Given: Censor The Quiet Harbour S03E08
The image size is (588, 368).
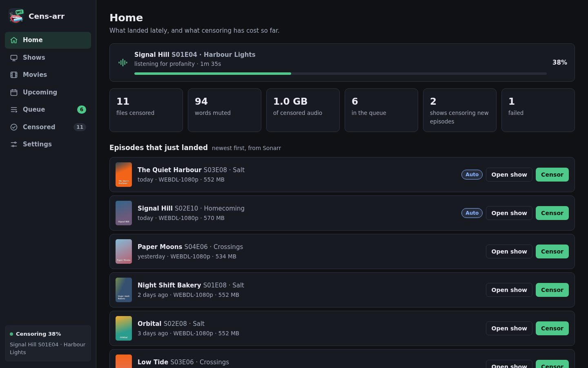Looking at the screenshot, I should coord(552,175).
